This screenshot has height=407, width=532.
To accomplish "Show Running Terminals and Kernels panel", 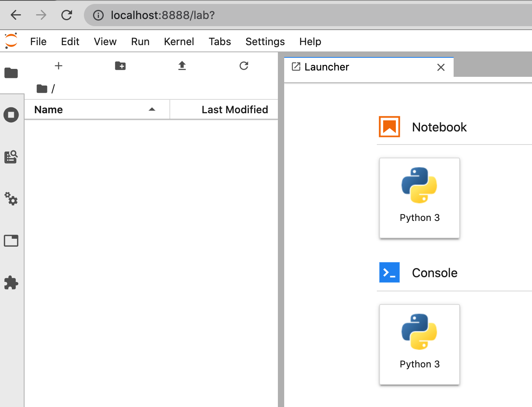I will (11, 115).
